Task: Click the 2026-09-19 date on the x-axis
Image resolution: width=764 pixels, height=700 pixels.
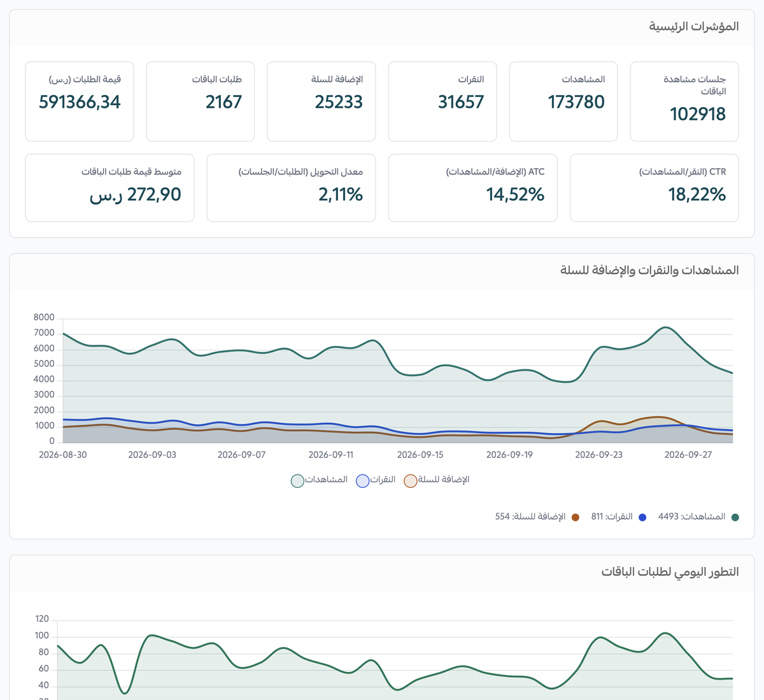Action: pyautogui.click(x=509, y=455)
